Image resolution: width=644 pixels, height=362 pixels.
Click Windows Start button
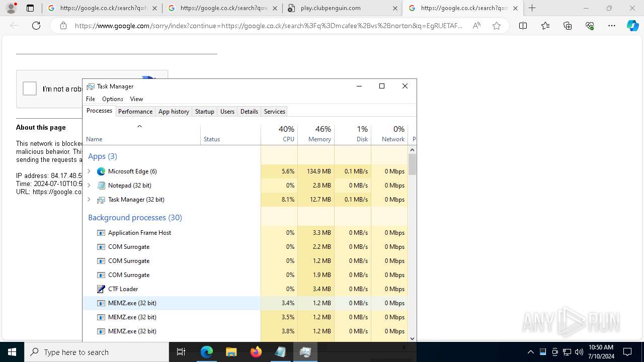[x=12, y=352]
